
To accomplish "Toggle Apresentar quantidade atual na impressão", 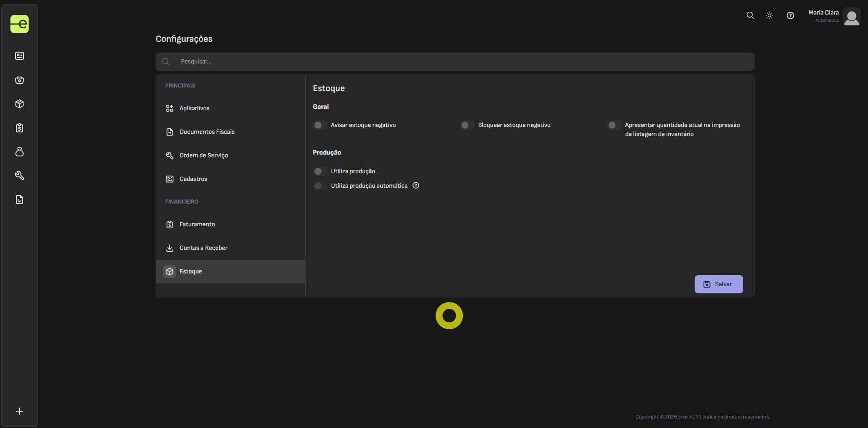I will [x=614, y=125].
